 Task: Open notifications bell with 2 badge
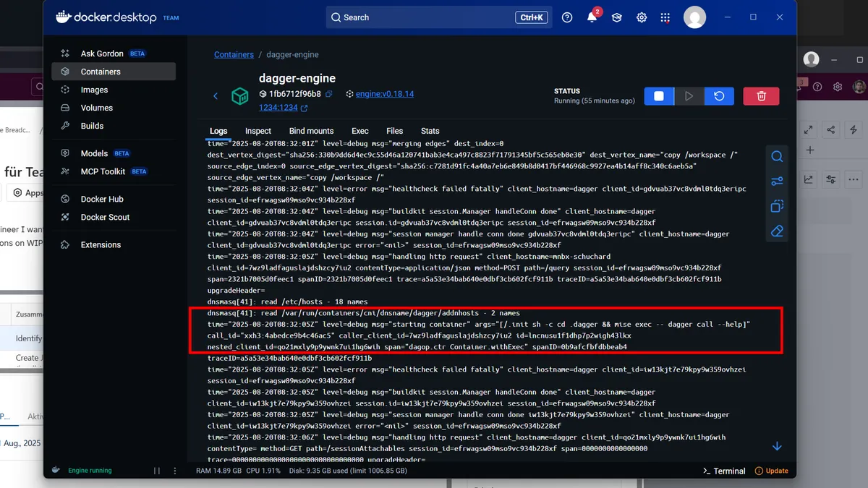click(592, 17)
